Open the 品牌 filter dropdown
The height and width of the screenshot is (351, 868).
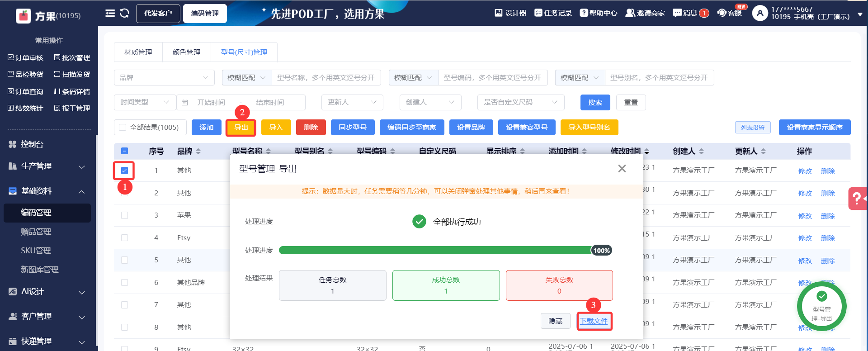(164, 78)
